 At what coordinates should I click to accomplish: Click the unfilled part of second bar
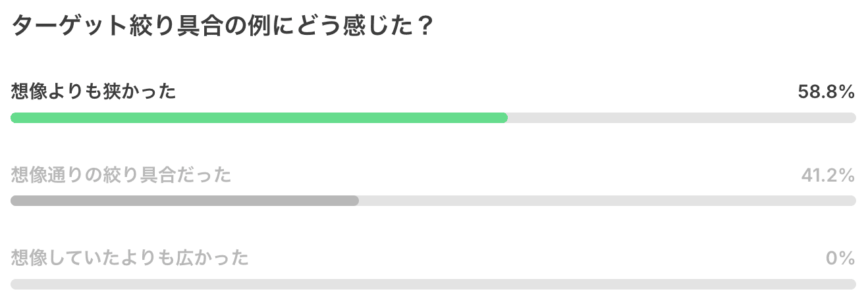tap(607, 201)
